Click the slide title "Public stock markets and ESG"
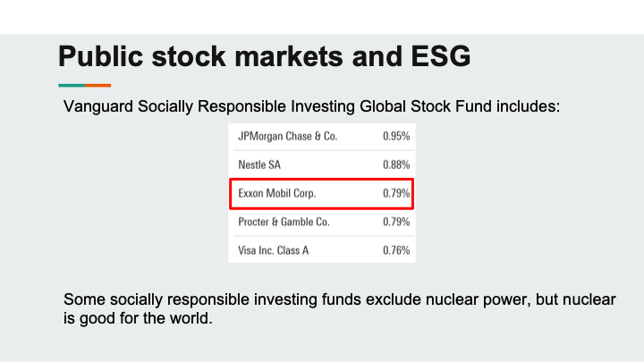Image resolution: width=644 pixels, height=362 pixels. tap(265, 56)
